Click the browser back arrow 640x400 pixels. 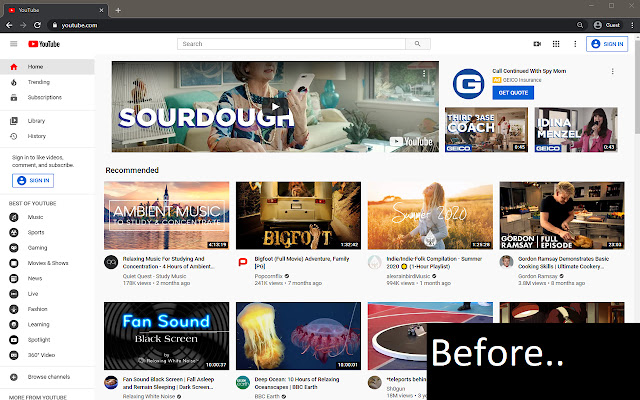pos(9,25)
